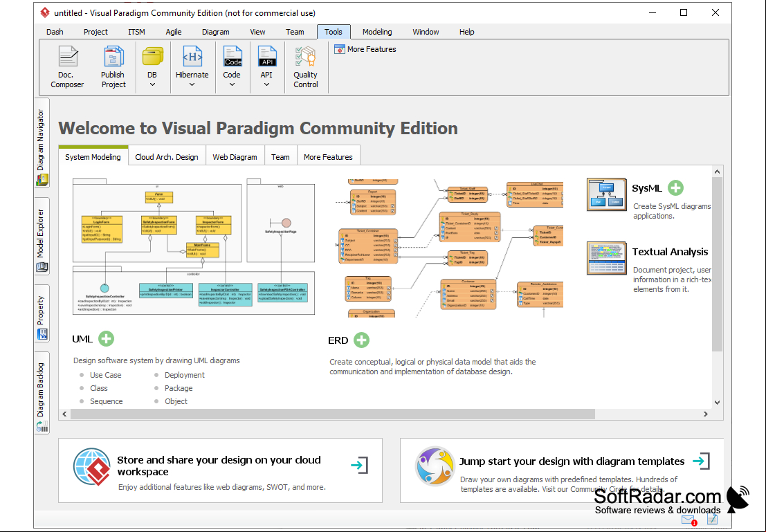The image size is (766, 532).
Task: Click the green plus next to ERD
Action: pyautogui.click(x=361, y=340)
